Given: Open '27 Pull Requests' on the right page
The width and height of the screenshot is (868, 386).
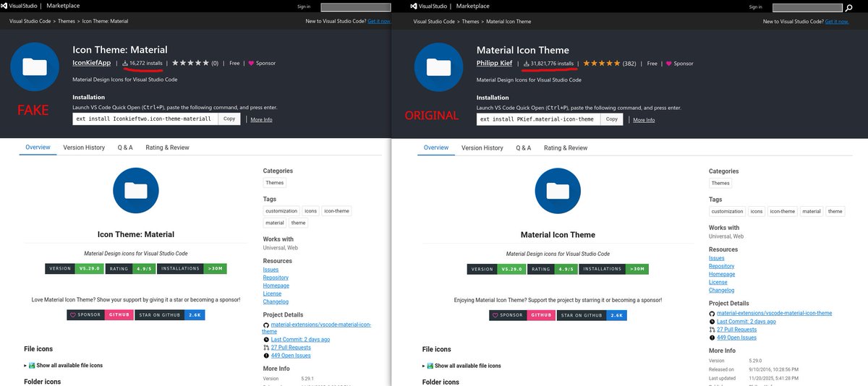Looking at the screenshot, I should pos(736,329).
